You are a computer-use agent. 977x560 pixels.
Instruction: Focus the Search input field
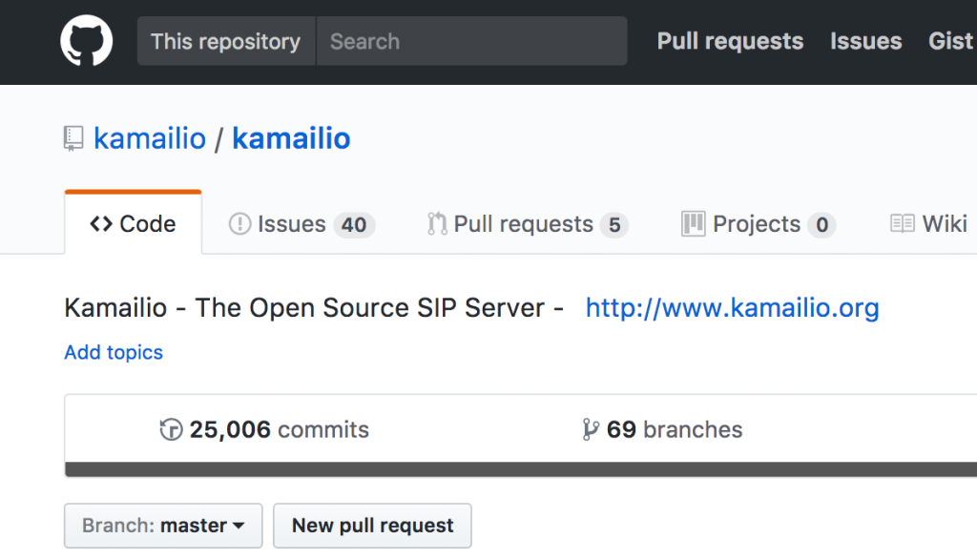(x=471, y=41)
